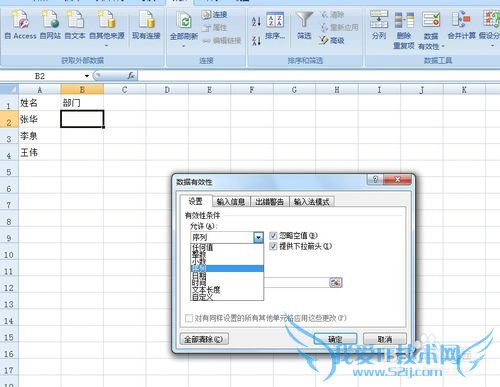This screenshot has height=387, width=500.
Task: Click the 删除重复项 icon
Action: [404, 20]
